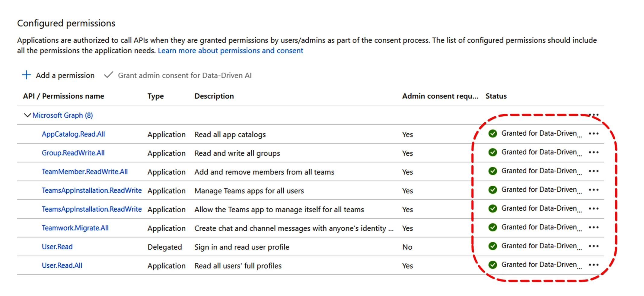Open more options for Teams app manage itself row
Screen dimensions: 644x296
pos(594,208)
